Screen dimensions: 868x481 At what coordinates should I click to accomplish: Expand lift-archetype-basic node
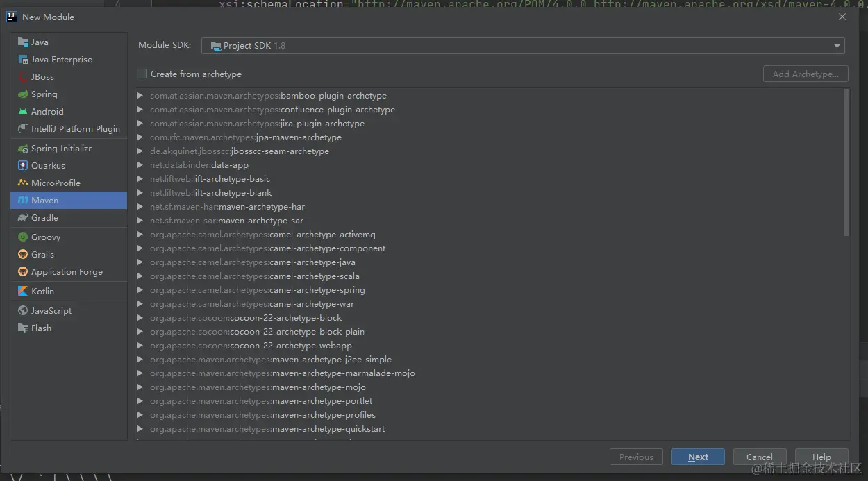(140, 179)
